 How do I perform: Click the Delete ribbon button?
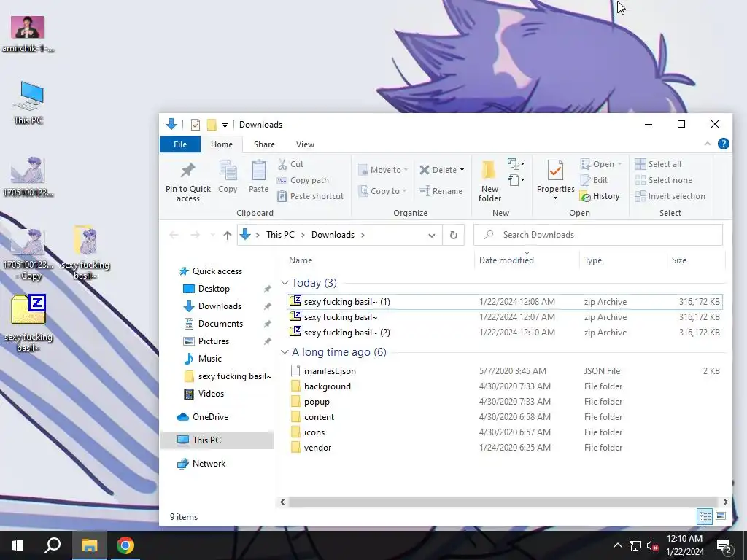pos(441,170)
